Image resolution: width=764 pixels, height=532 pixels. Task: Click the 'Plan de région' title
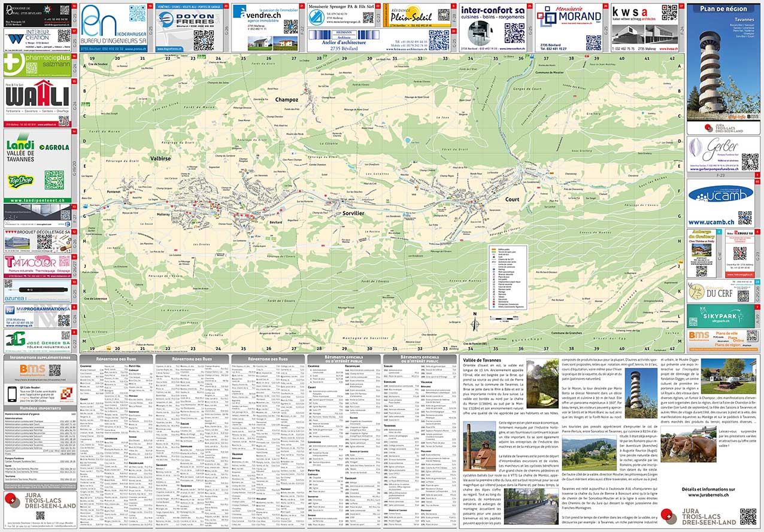point(723,9)
